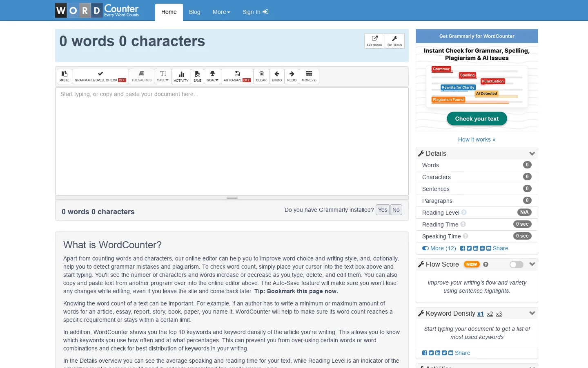Viewport: 588px width, 368px height.
Task: Toggle the Auto-Save option
Action: coord(237,76)
